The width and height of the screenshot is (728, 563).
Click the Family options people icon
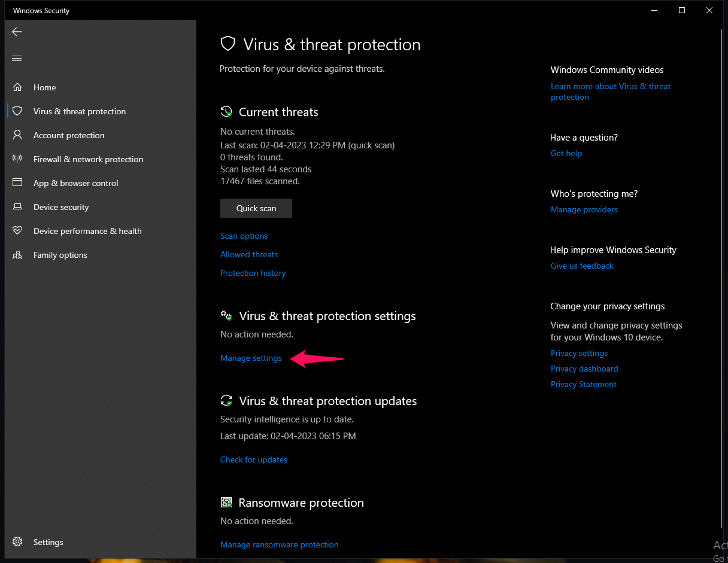pos(17,255)
